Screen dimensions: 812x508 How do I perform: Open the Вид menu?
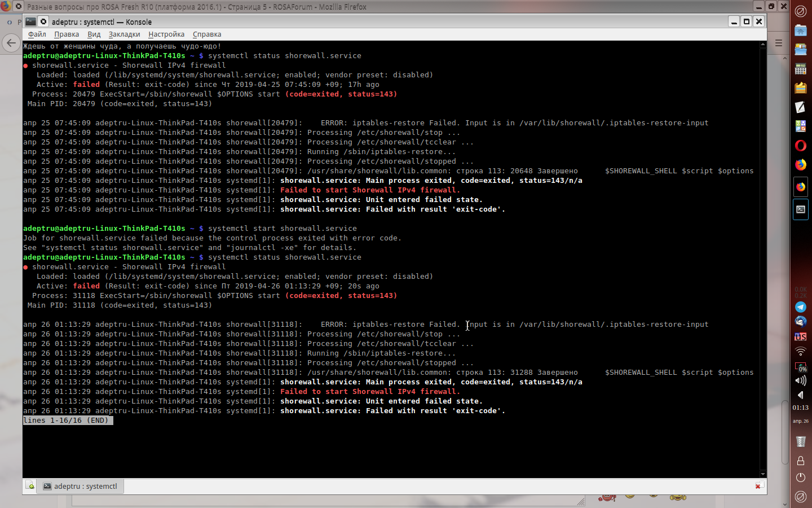click(94, 34)
